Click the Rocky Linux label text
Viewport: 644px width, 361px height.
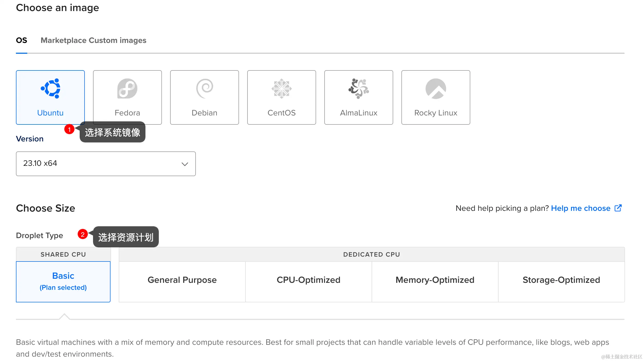click(436, 113)
